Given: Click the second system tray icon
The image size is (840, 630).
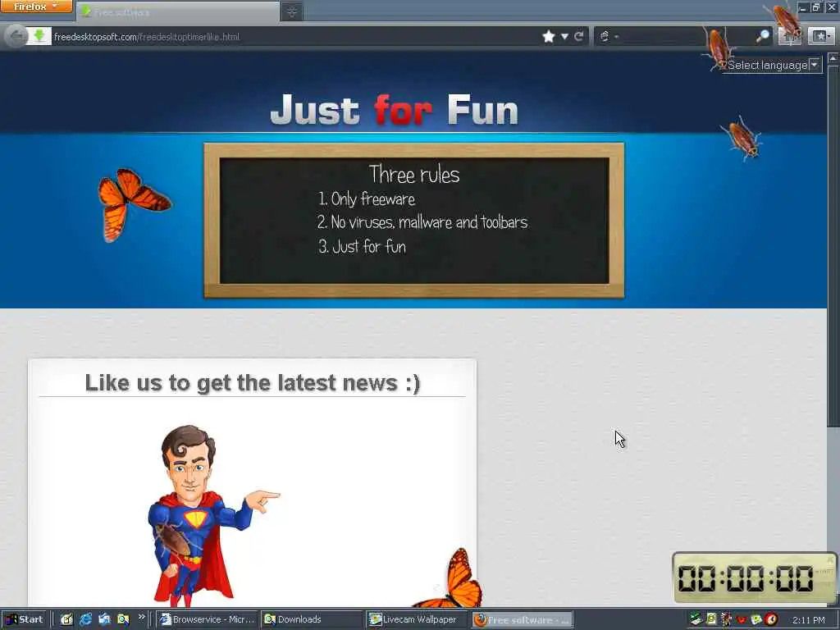Looking at the screenshot, I should (711, 619).
